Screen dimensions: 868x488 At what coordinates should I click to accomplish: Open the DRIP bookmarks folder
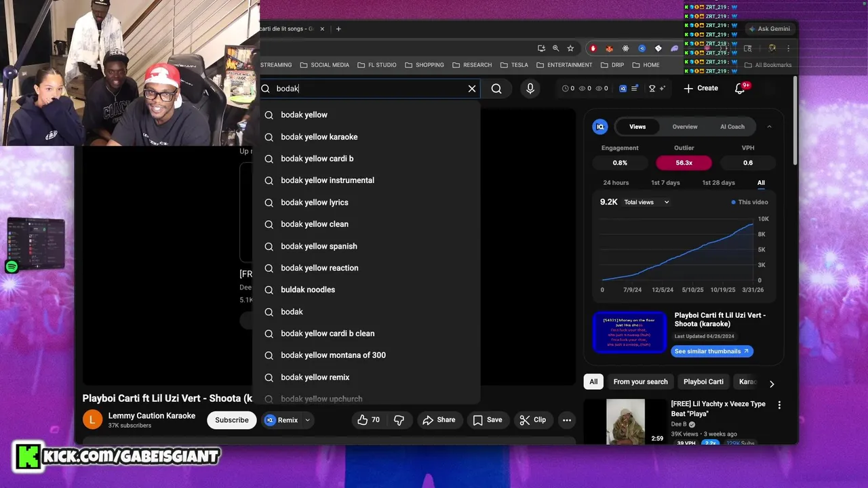click(612, 65)
